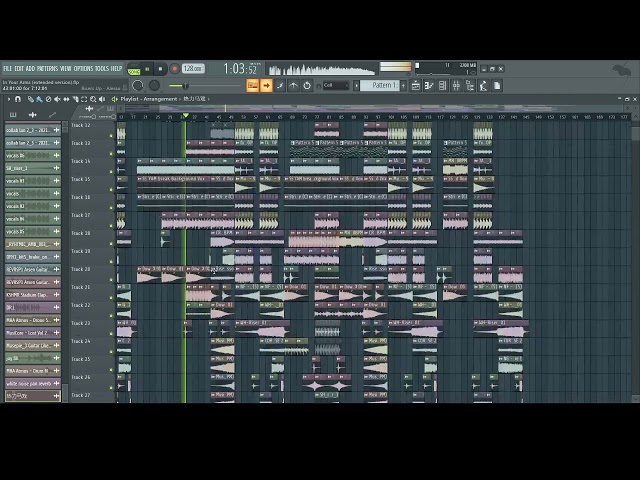
Task: Open the EDIT menu
Action: 19,69
